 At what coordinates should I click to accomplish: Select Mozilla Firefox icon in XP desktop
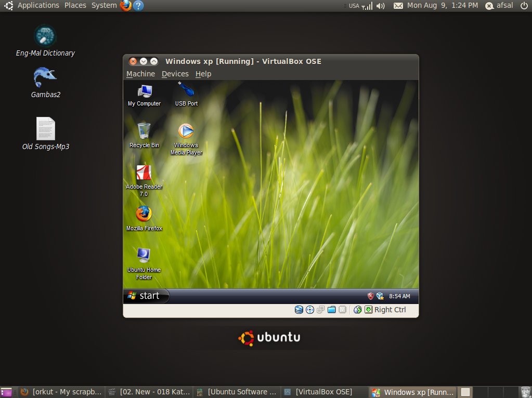coord(144,219)
